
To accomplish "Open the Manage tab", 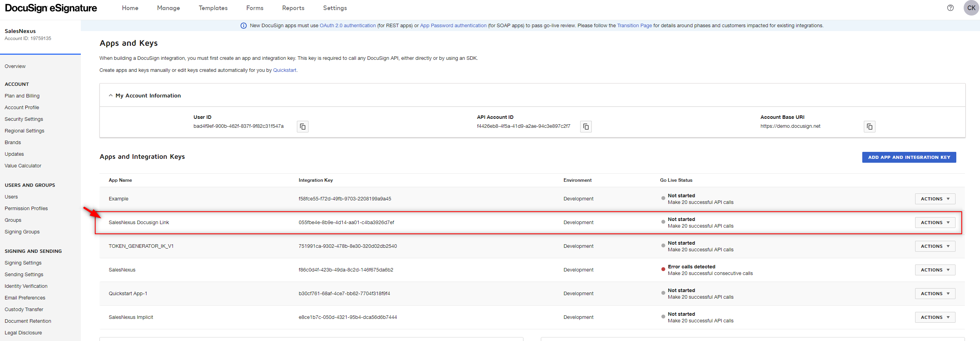I will tap(169, 8).
